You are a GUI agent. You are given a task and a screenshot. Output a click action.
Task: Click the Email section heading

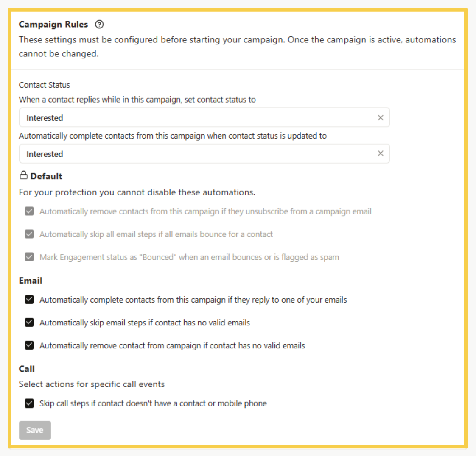click(x=30, y=280)
